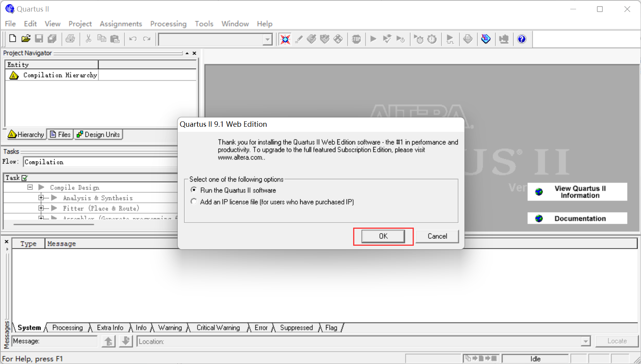Click the Stop Processing toolbar icon
The width and height of the screenshot is (641, 364).
[356, 39]
